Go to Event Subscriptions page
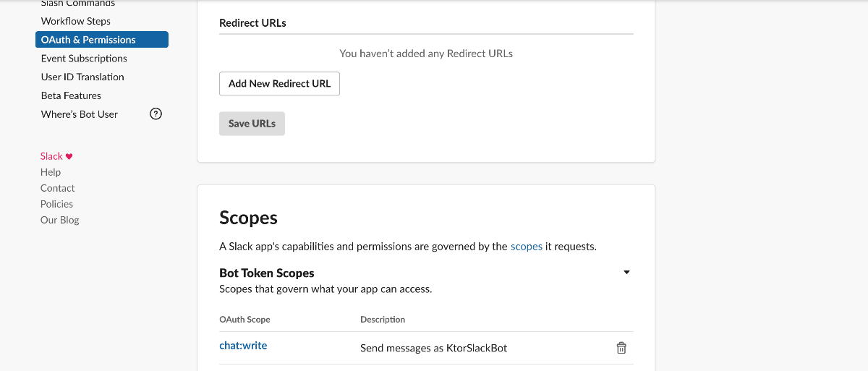Viewport: 868px width, 371px height. pos(84,59)
